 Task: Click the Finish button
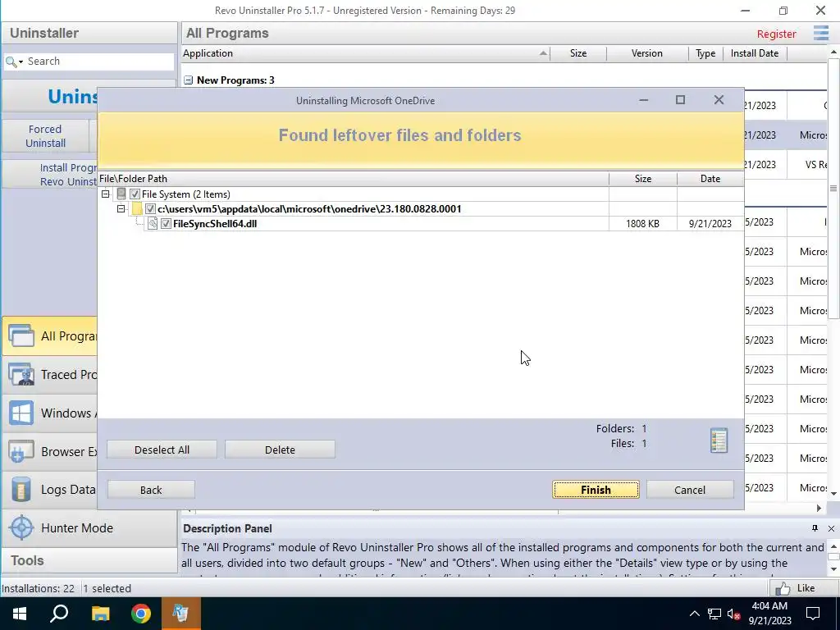coord(596,490)
